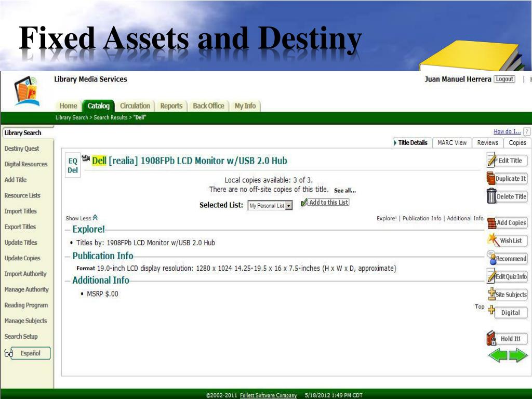Open the Home tab

[x=68, y=106]
